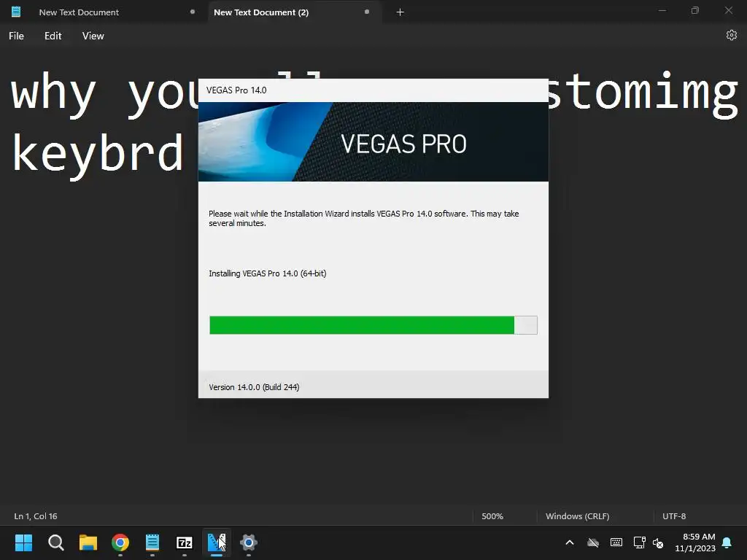
Task: Click the Version 14.0.0 (Build 244) text
Action: [x=254, y=387]
